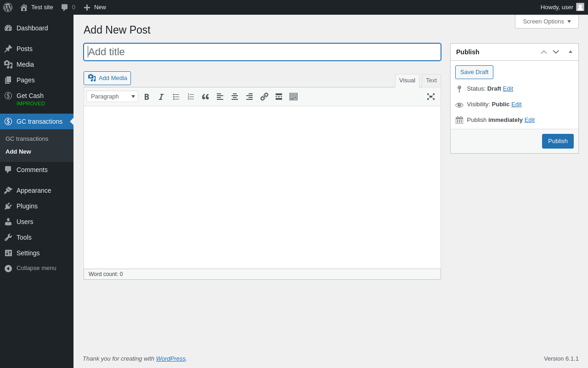Insert a bulleted list
This screenshot has width=588, height=368.
click(x=176, y=97)
